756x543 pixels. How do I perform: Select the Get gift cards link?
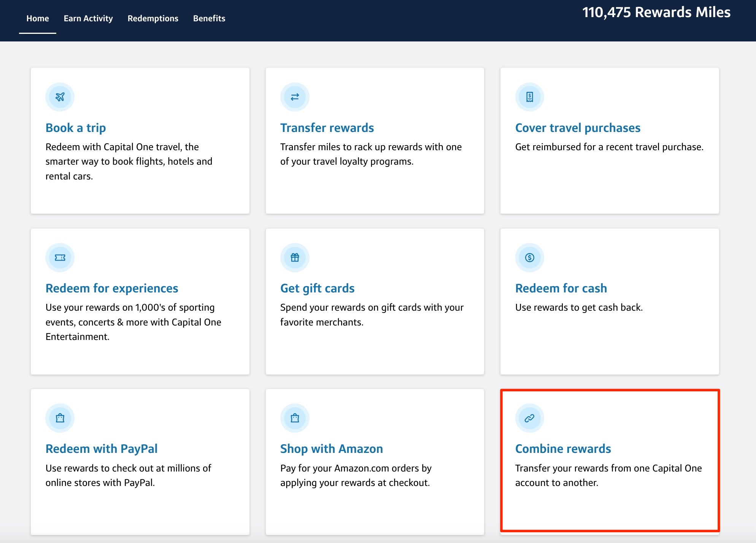tap(317, 288)
